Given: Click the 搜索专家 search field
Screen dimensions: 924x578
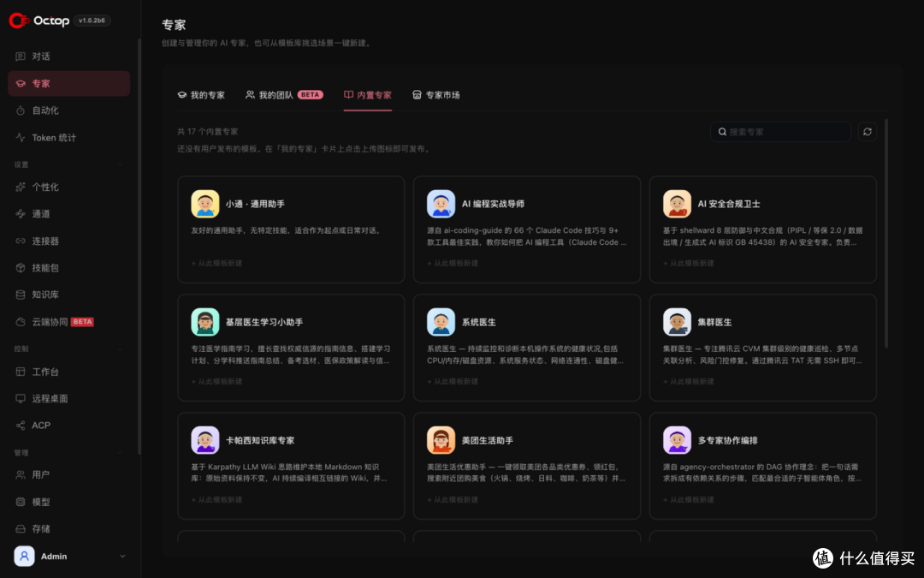Looking at the screenshot, I should pos(780,132).
